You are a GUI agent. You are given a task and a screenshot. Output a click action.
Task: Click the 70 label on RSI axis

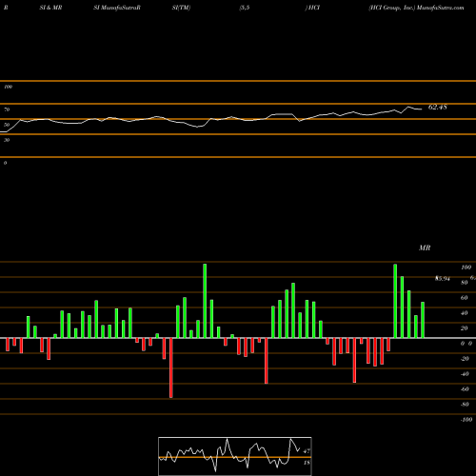coord(7,109)
